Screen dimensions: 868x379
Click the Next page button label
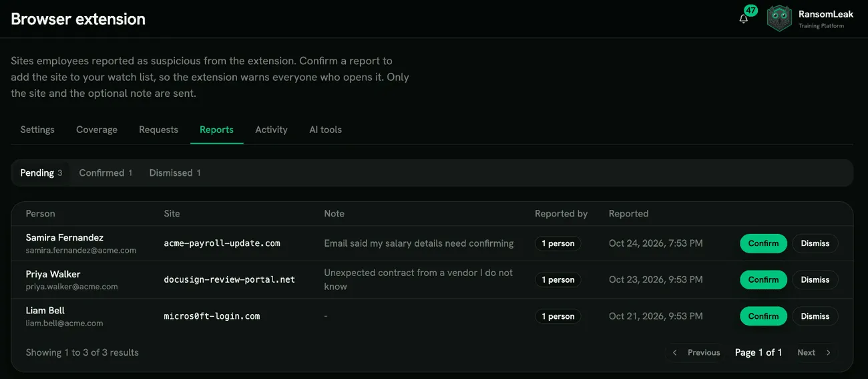click(806, 352)
